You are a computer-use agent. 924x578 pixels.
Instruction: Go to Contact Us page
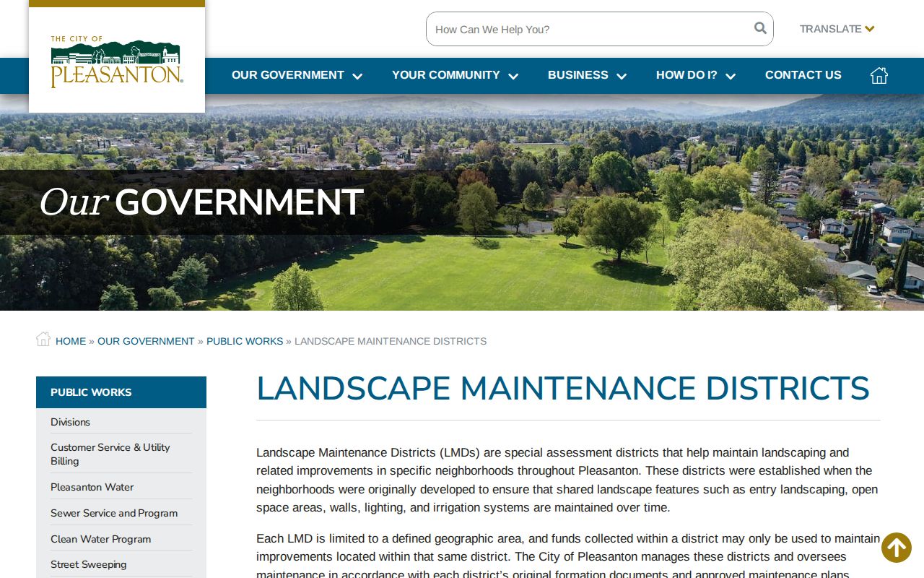[803, 75]
